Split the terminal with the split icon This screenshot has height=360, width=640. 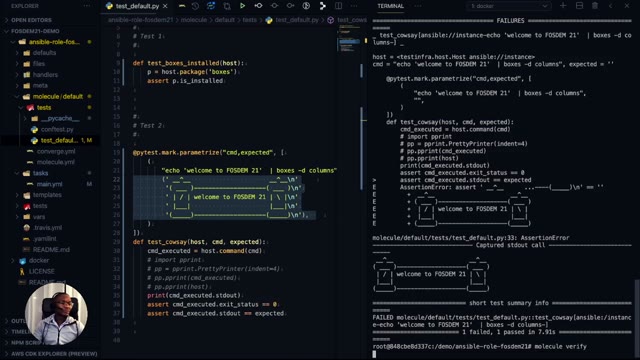tap(579, 6)
